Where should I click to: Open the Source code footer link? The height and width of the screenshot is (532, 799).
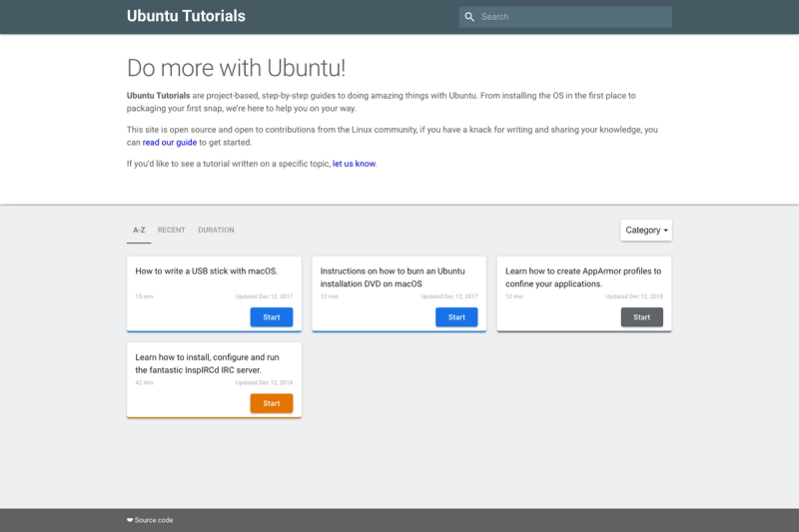[154, 520]
